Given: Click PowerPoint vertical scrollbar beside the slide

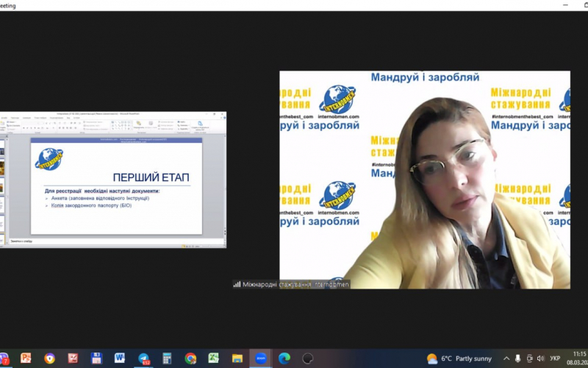Looking at the screenshot, I should click(x=225, y=187).
